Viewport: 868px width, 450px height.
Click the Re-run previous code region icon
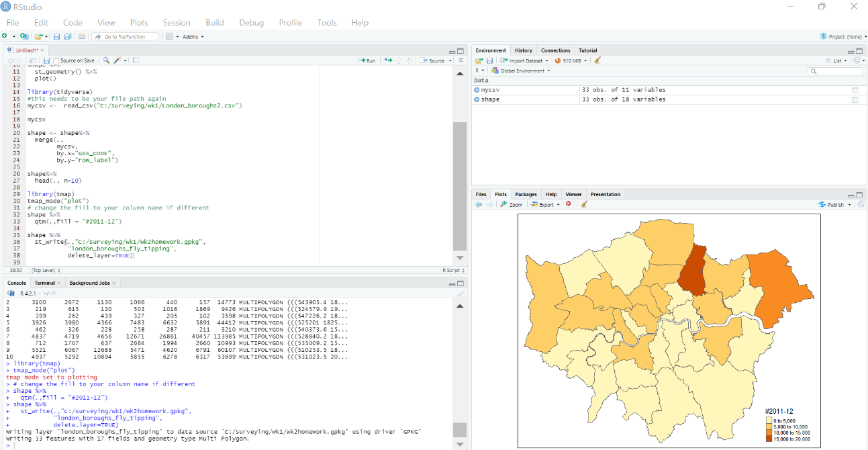(388, 60)
